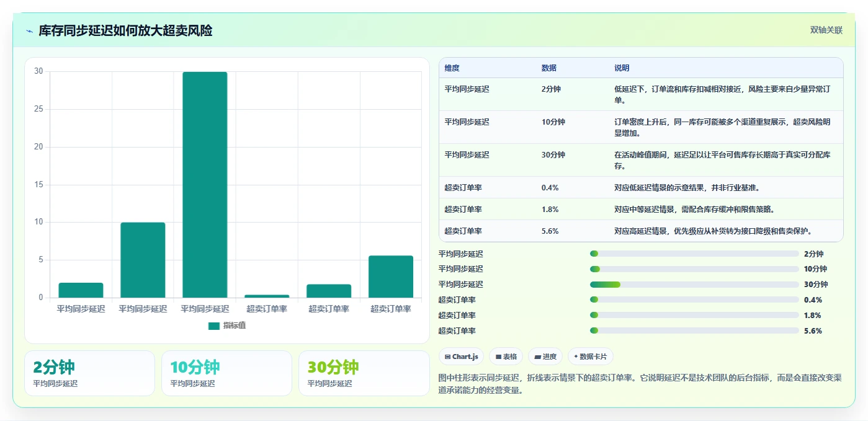Select the 表格 tag
Screen dimensions: 868x421
click(x=506, y=357)
